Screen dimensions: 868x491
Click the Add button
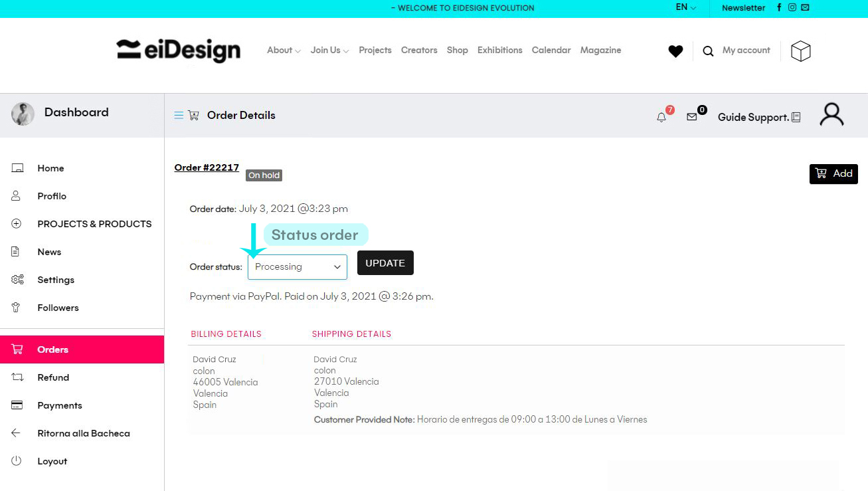click(833, 174)
